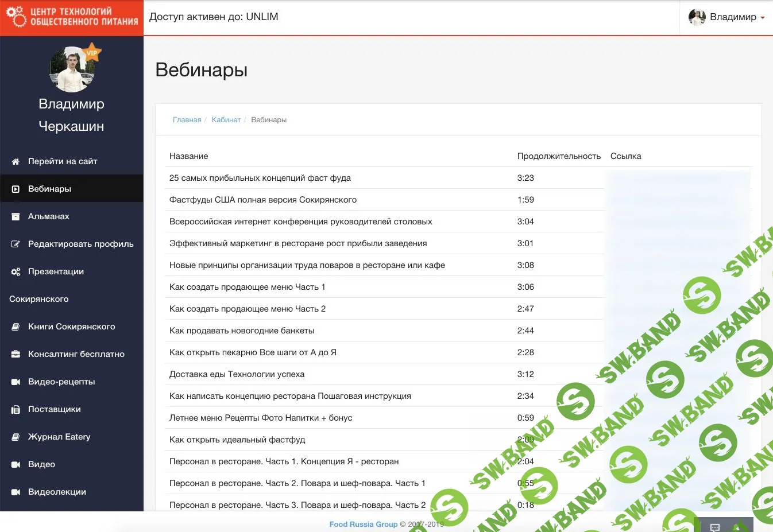This screenshot has height=532, width=773.
Task: Click the list icon beside Поставщики
Action: coord(16,410)
